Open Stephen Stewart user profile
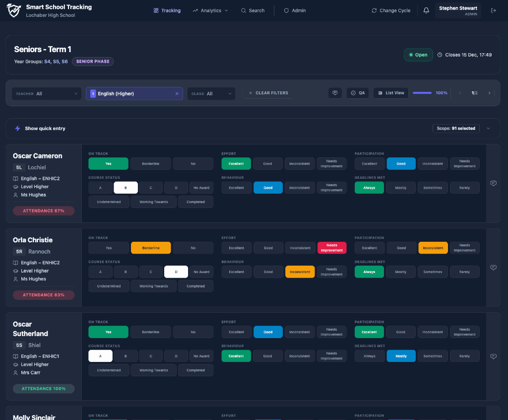The height and width of the screenshot is (420, 508). pyautogui.click(x=458, y=10)
